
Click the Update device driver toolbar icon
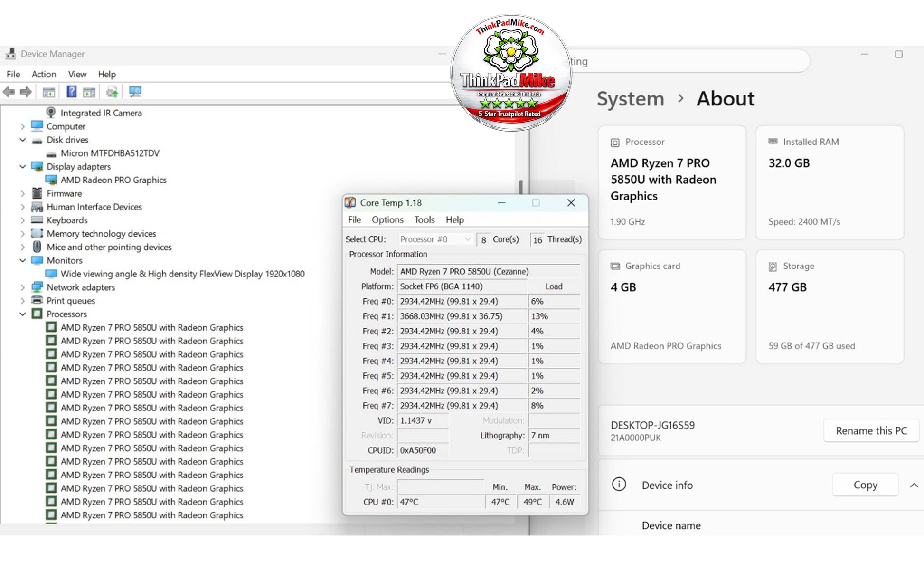click(x=112, y=92)
